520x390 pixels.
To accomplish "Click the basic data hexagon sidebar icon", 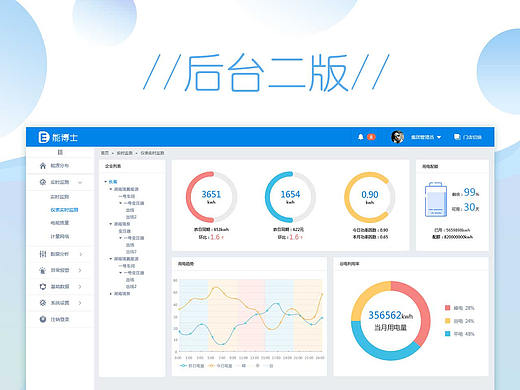I will [43, 286].
